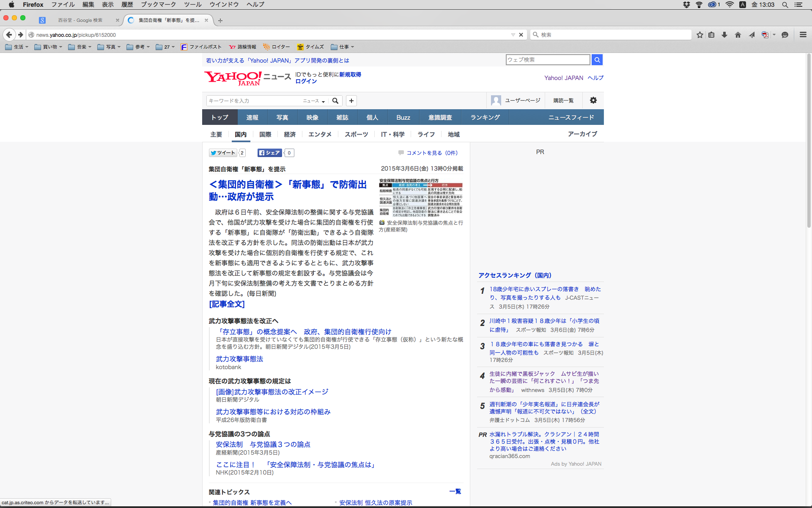Click the bookmark star icon
Viewport: 812px width, 508px height.
click(700, 35)
